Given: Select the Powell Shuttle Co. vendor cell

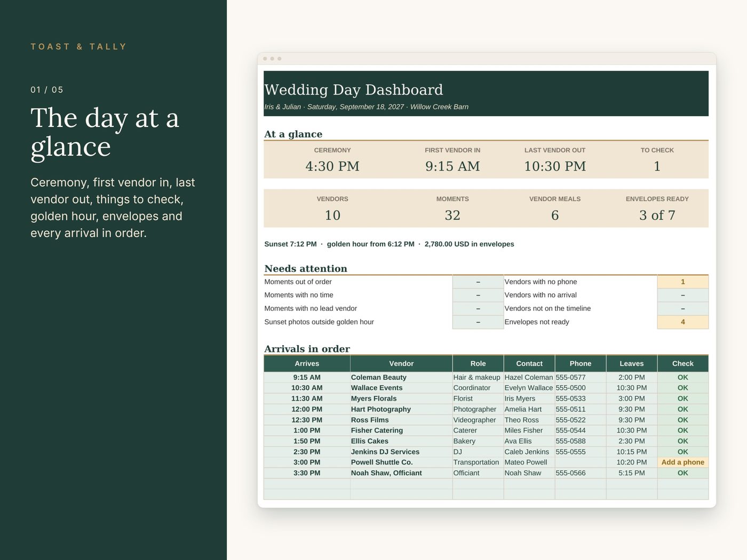Looking at the screenshot, I should point(401,463).
